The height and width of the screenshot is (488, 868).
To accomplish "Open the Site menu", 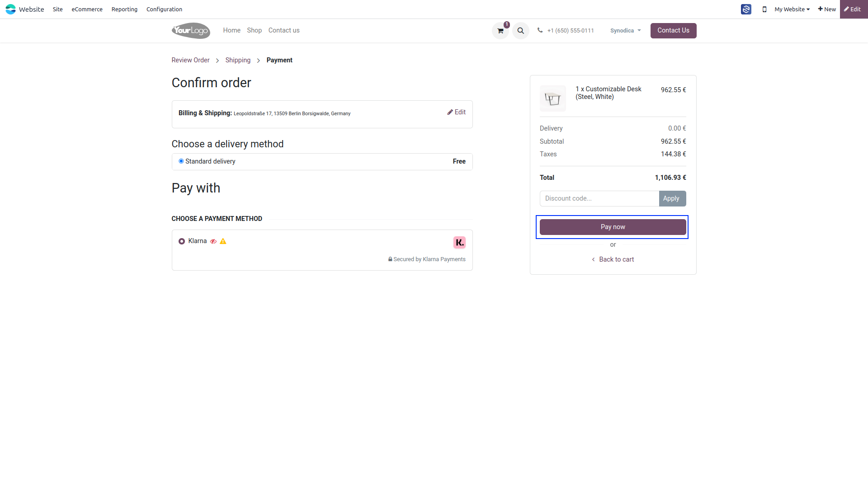I will click(57, 9).
